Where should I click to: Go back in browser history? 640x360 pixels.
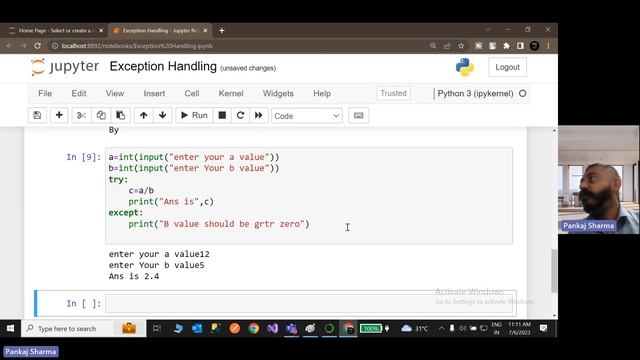click(9, 46)
